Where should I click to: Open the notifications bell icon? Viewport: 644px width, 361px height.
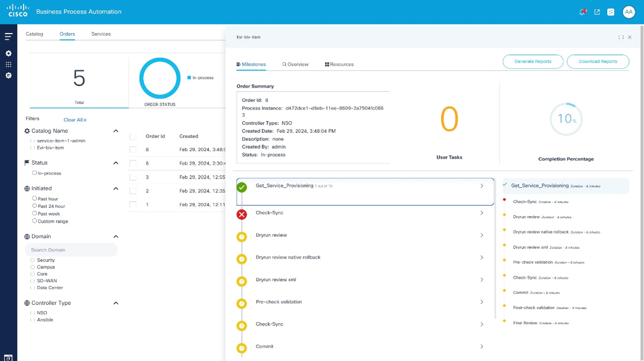pos(582,12)
